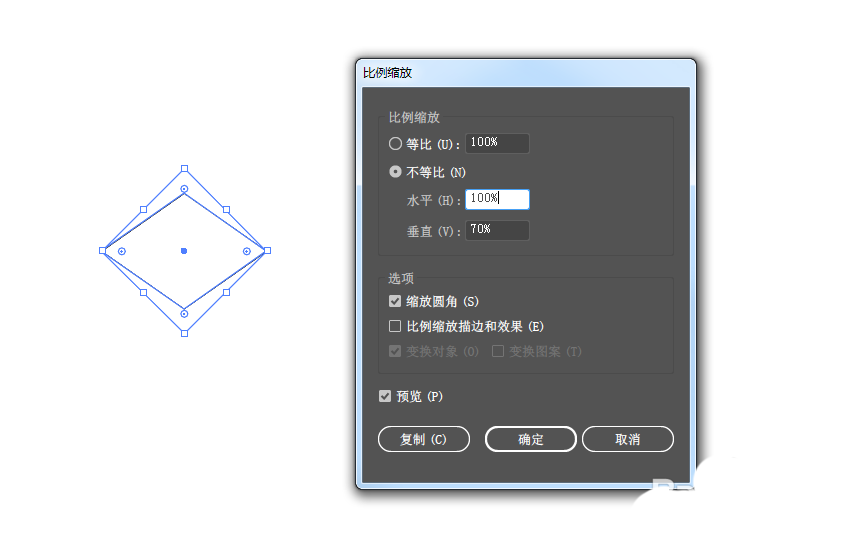Click the left corner radius widget
849x548 pixels.
click(x=122, y=251)
